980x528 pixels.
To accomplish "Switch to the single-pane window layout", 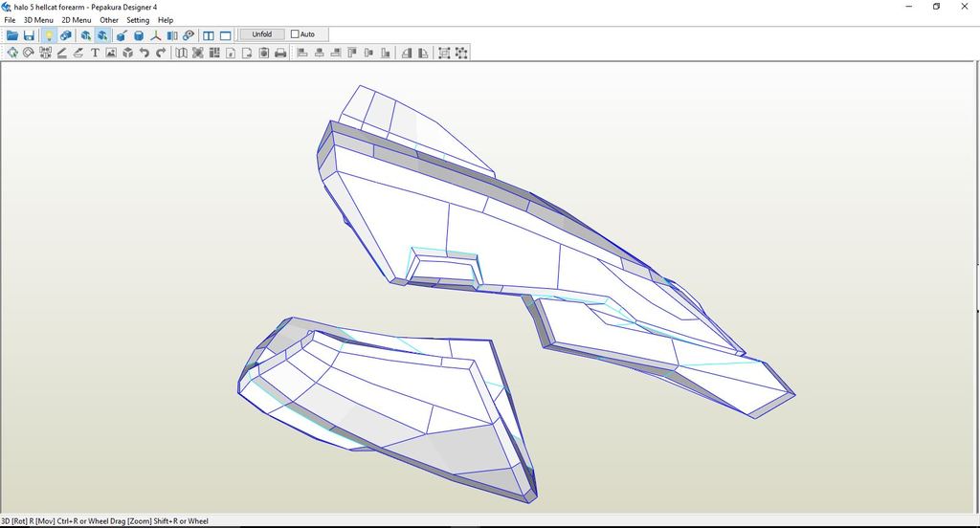I will [x=226, y=35].
